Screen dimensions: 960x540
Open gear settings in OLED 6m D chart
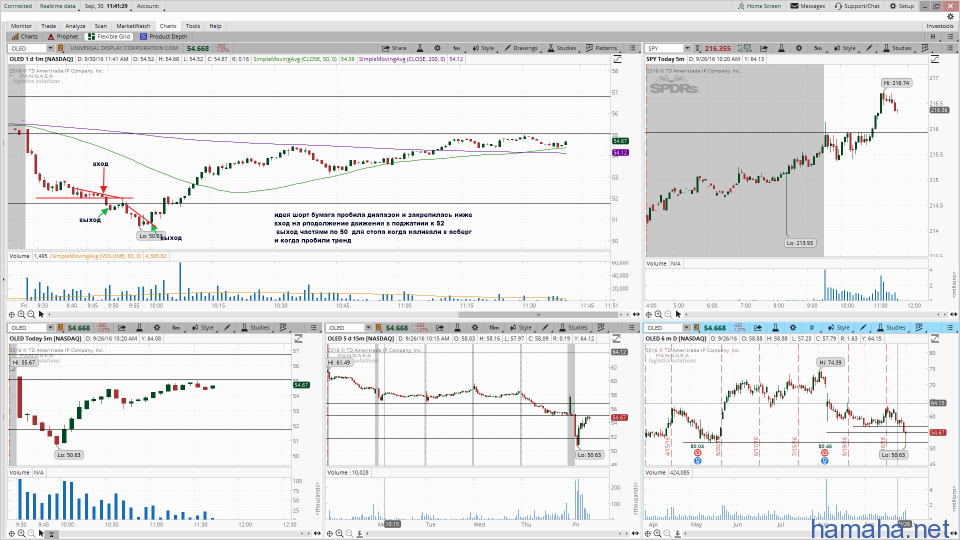point(792,328)
